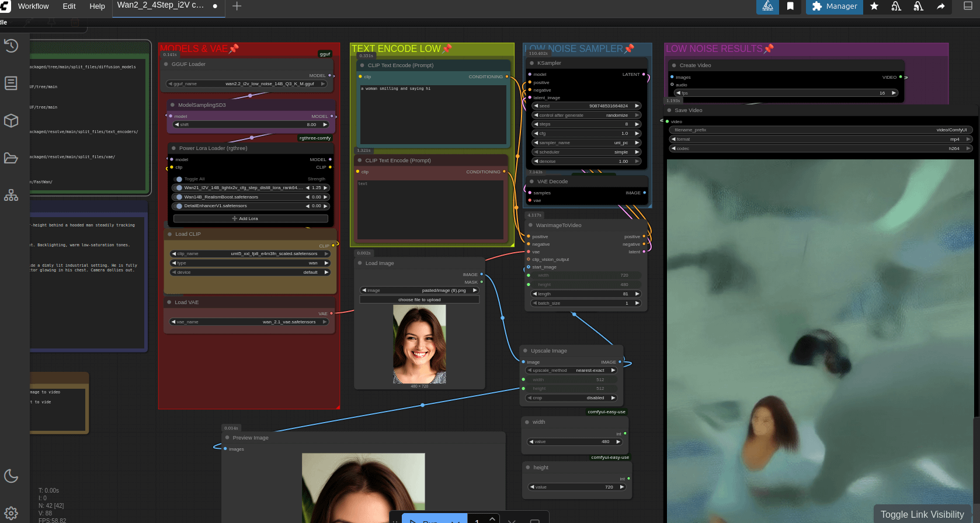Open the video format mp4 dropdown
This screenshot has width=980, height=523.
[x=821, y=140]
